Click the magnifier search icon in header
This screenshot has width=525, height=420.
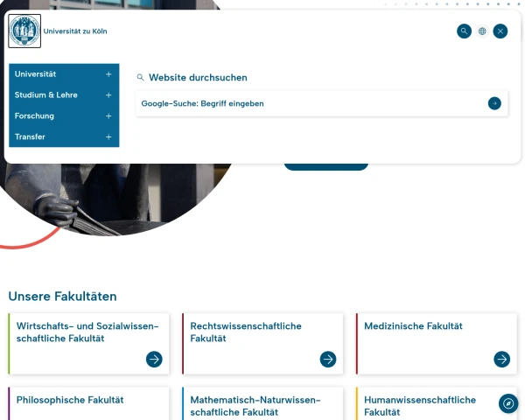[x=464, y=31]
